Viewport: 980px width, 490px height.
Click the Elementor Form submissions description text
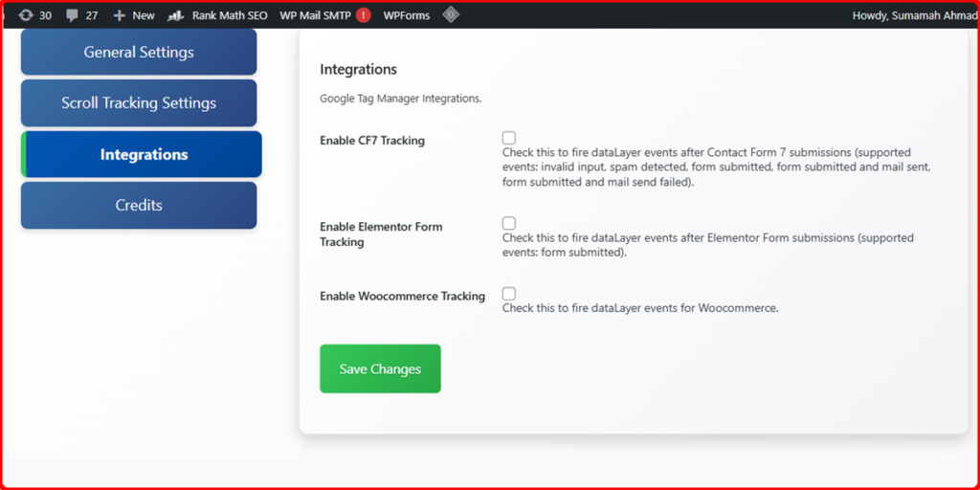708,246
